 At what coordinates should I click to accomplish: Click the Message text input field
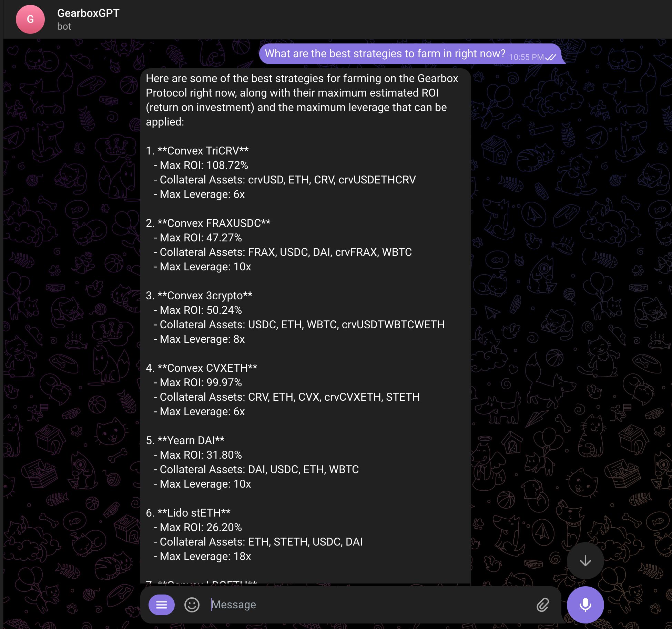click(x=369, y=605)
